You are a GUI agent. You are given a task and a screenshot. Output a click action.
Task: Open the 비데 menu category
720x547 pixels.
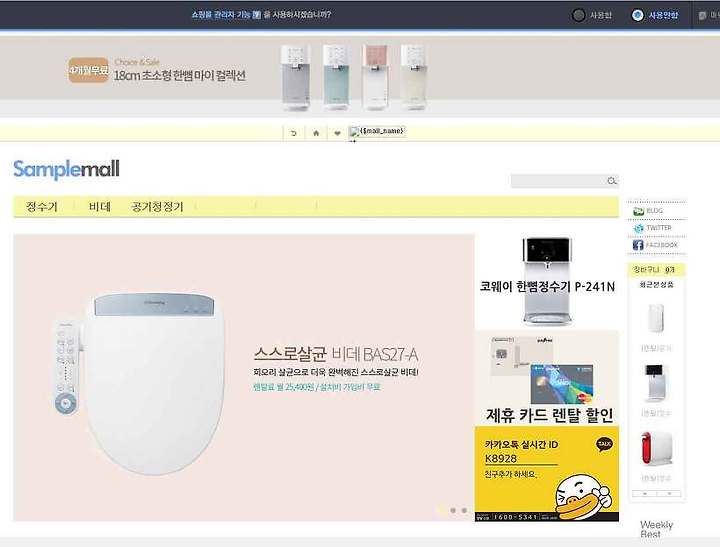pos(100,207)
